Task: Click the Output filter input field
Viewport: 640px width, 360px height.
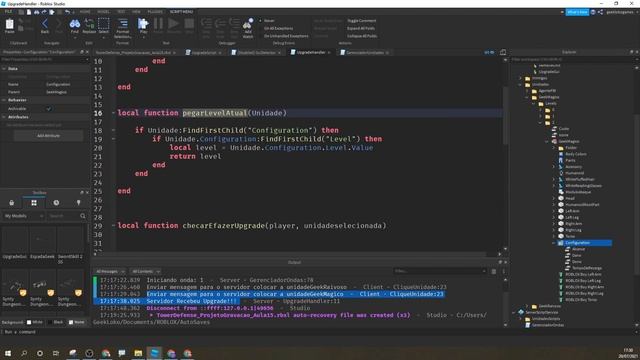Action: coord(440,271)
